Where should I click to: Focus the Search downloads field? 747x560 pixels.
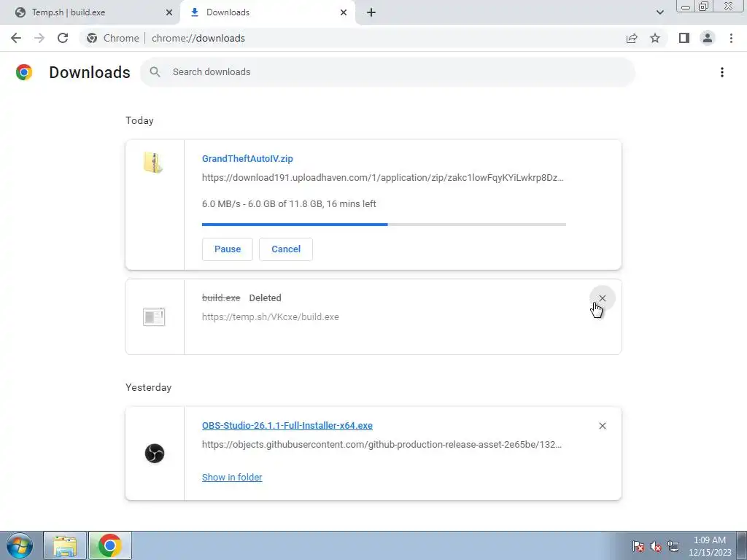388,72
